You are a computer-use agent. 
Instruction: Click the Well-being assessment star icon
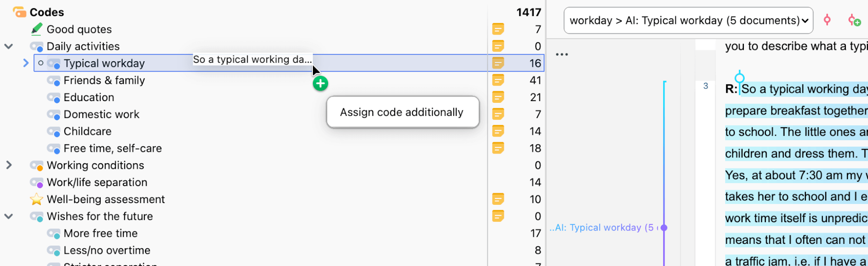pos(36,199)
